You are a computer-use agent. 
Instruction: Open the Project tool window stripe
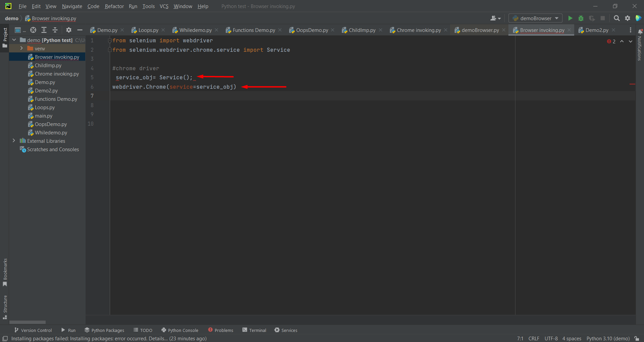click(x=5, y=38)
